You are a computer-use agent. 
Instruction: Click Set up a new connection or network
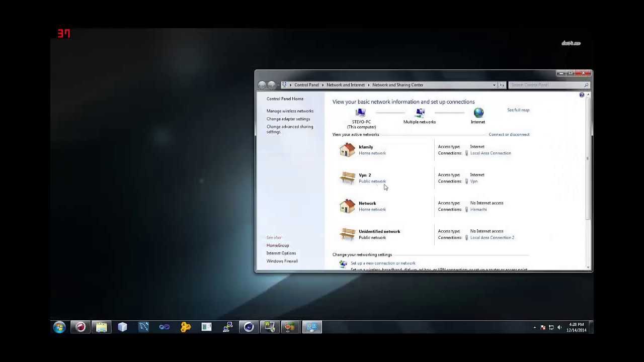(x=383, y=263)
